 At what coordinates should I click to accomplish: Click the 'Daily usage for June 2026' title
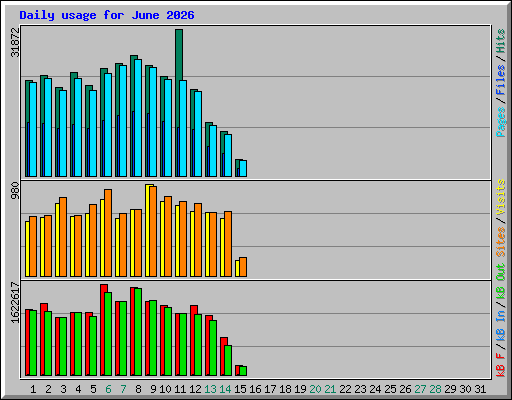click(x=107, y=15)
